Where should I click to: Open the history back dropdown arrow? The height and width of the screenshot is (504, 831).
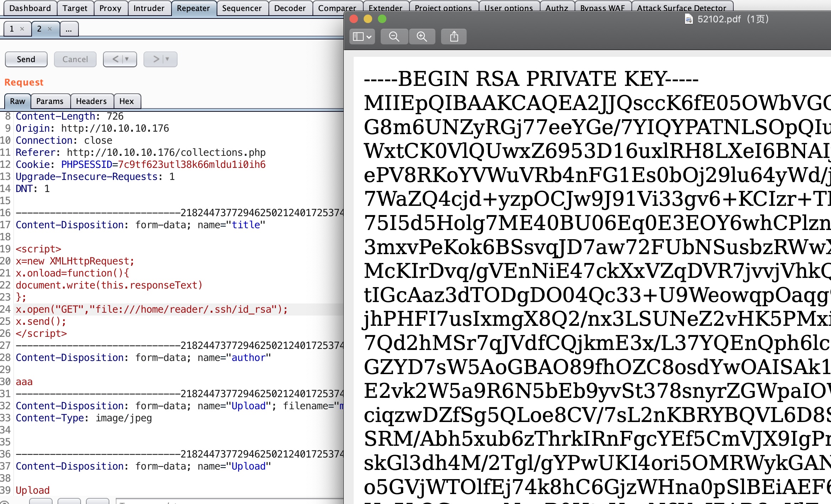(127, 59)
